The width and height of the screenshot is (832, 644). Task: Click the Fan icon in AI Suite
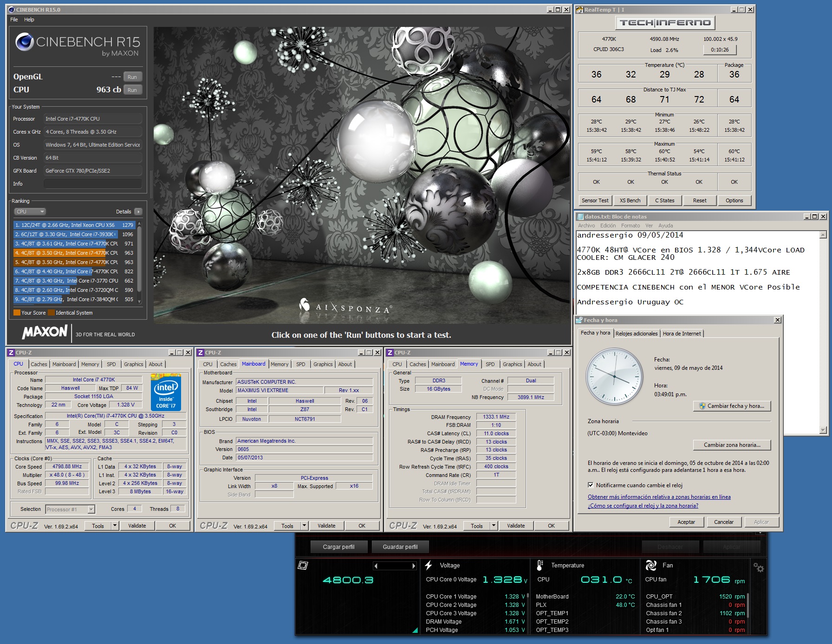[651, 565]
